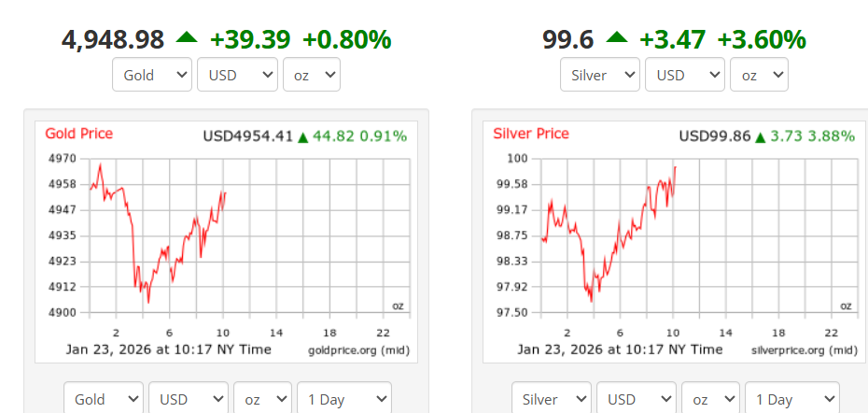Click the goldprice.org (mid) label in the chart
Viewport: 868px width, 413px height.
(x=358, y=349)
